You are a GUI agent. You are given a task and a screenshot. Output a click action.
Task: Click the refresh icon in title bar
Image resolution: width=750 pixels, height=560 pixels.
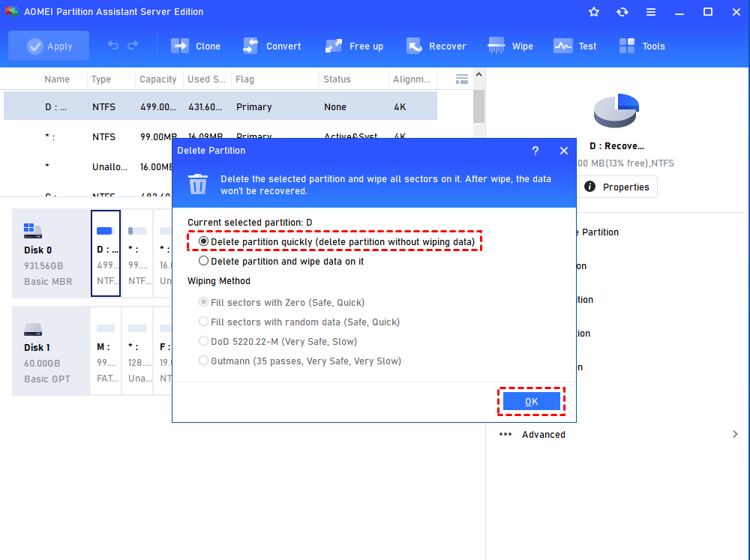pos(622,12)
